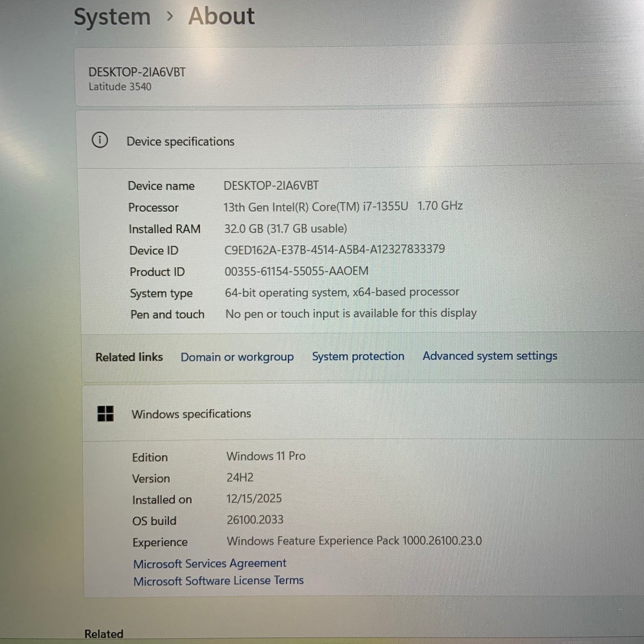This screenshot has width=644, height=644.
Task: Open Domain or workgroup settings
Action: [237, 357]
